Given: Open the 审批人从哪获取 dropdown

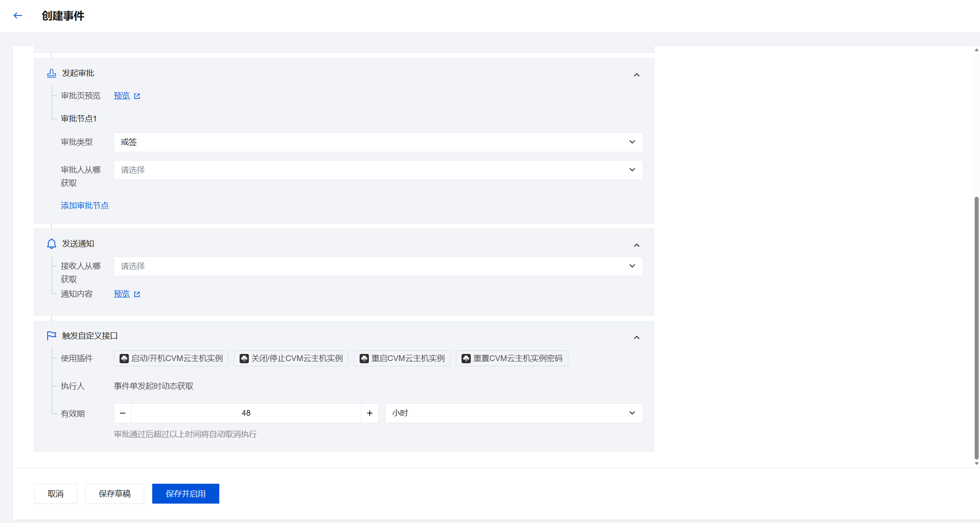Looking at the screenshot, I should [x=378, y=170].
